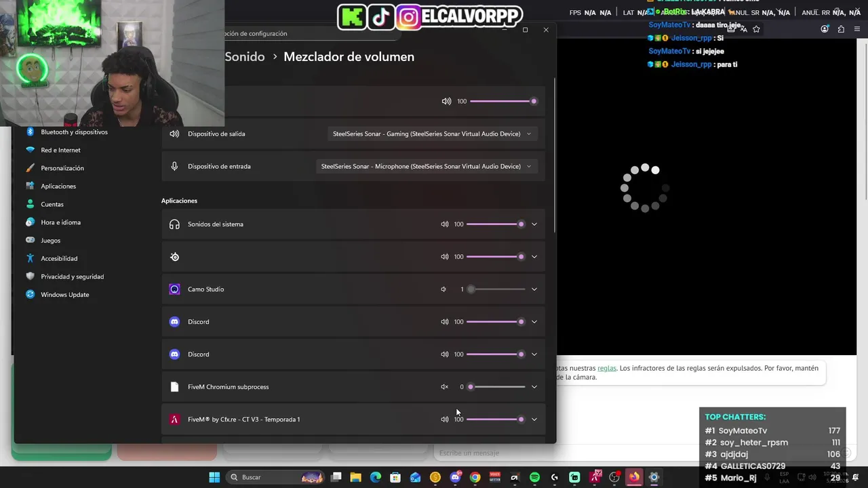The height and width of the screenshot is (488, 868).
Task: Go back to Sonido via breadcrumb
Action: point(245,57)
